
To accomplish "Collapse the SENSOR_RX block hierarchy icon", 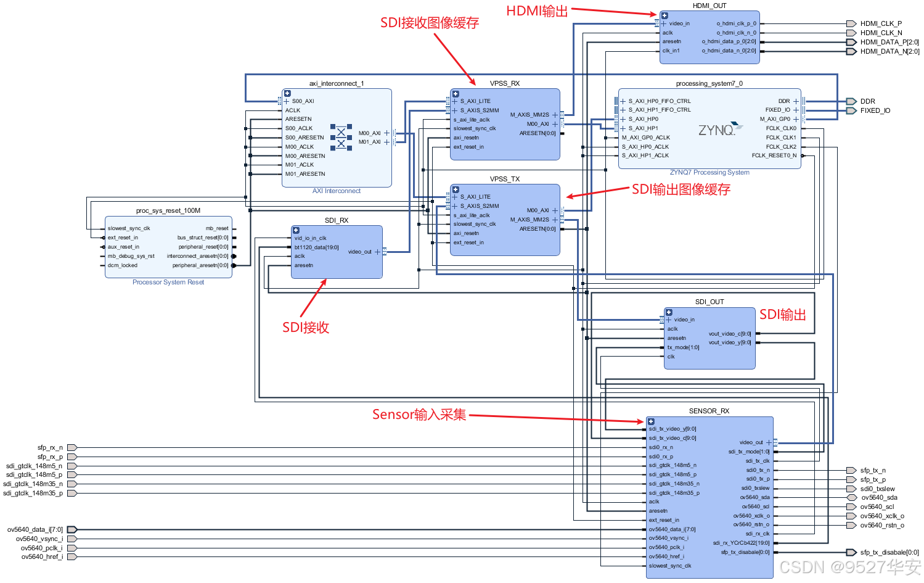I will point(651,421).
